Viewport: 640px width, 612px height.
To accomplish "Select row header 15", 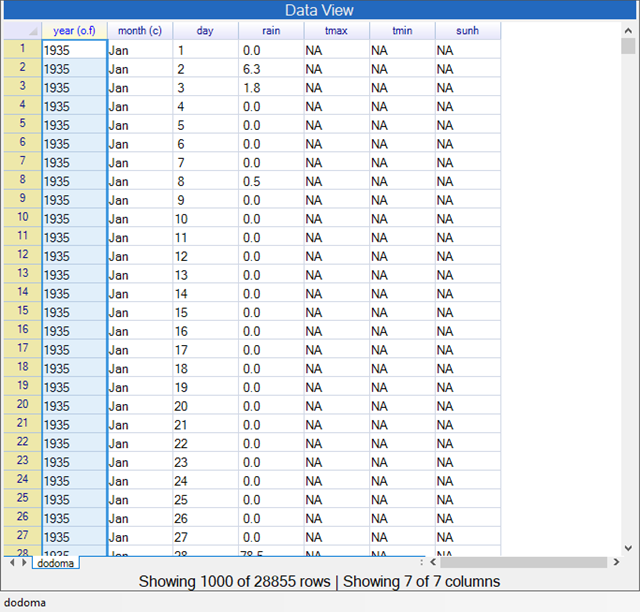I will [x=22, y=311].
